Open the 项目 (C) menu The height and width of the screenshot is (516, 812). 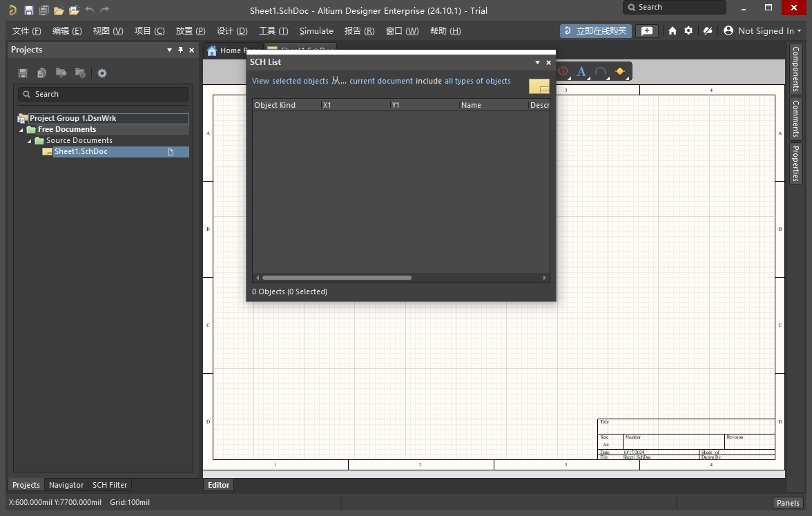(x=149, y=30)
